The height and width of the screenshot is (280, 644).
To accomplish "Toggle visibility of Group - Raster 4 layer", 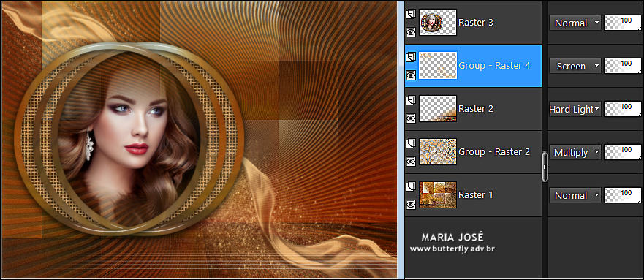I will click(411, 75).
